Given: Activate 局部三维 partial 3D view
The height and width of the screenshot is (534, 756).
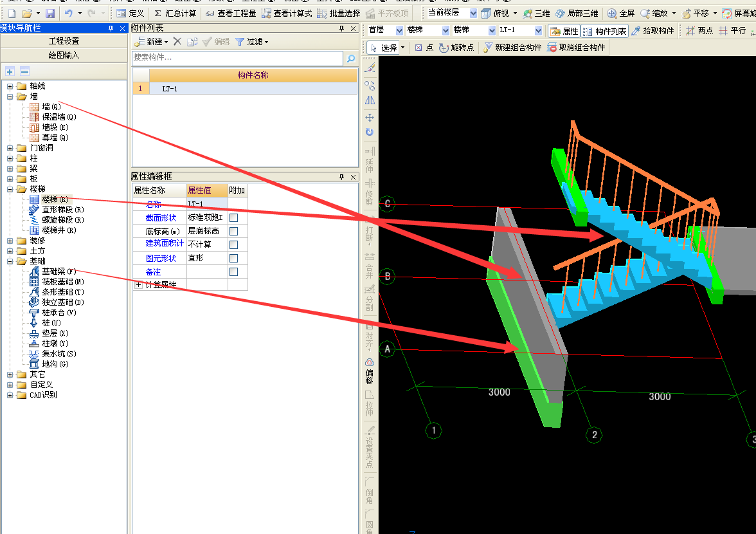Looking at the screenshot, I should [x=577, y=14].
